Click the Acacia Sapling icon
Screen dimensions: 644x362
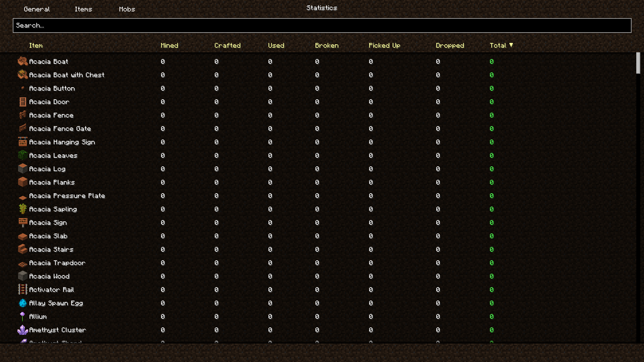22,209
